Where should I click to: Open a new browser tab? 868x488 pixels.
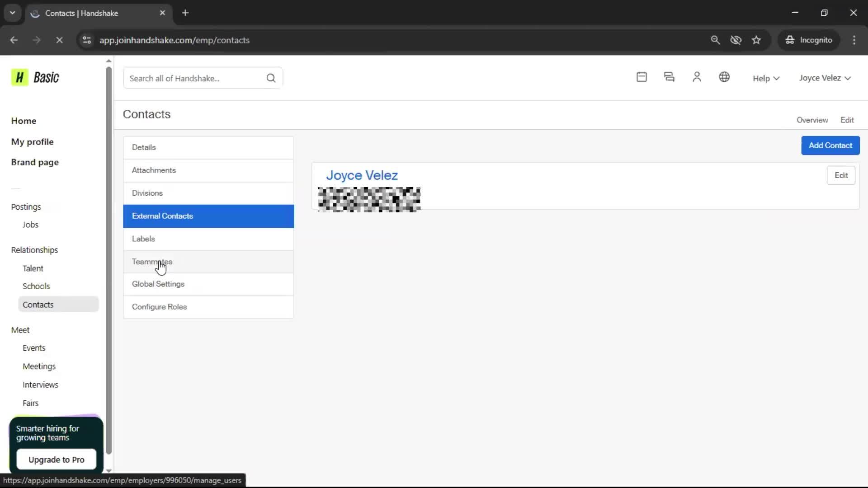click(185, 13)
